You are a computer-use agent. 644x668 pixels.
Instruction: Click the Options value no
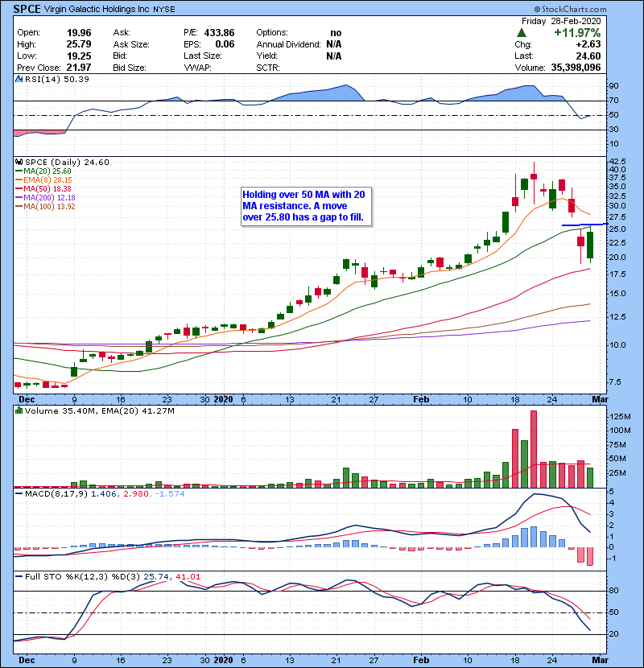click(x=336, y=33)
